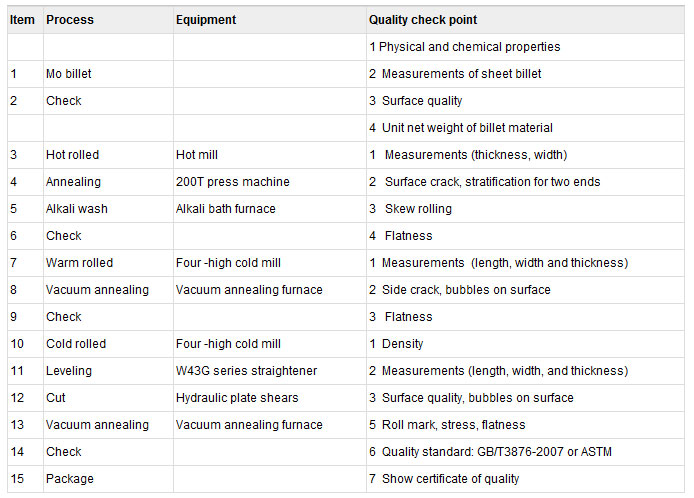Click the Hot mill equipment cell
The image size is (694, 498).
pos(270,155)
